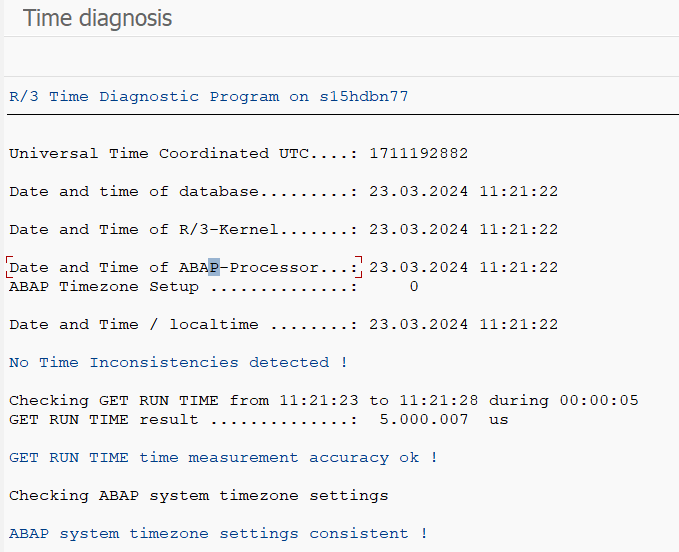Click the "Date and Time / localtime" label
The width and height of the screenshot is (679, 552).
pyautogui.click(x=133, y=325)
